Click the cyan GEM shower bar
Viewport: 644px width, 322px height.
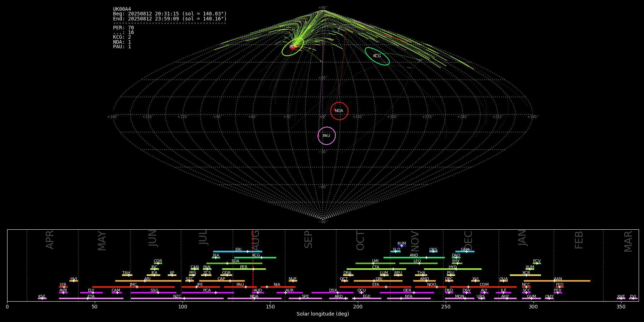[465, 252]
